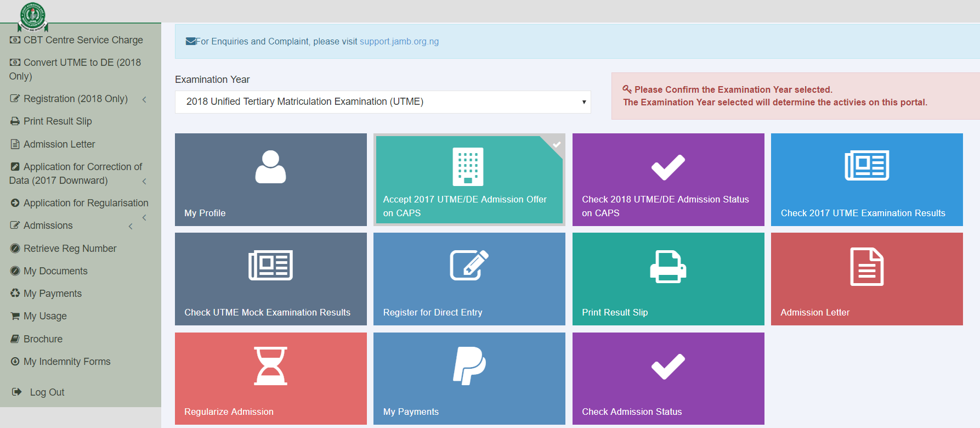Open Retrieve Reg Number in sidebar

pyautogui.click(x=70, y=249)
